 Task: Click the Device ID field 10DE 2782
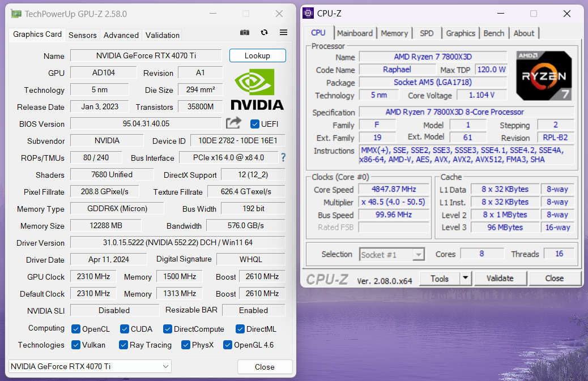[238, 140]
